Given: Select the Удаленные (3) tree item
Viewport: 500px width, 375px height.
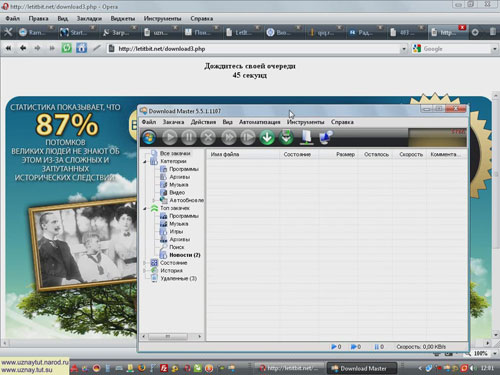Looking at the screenshot, I should click(x=178, y=278).
